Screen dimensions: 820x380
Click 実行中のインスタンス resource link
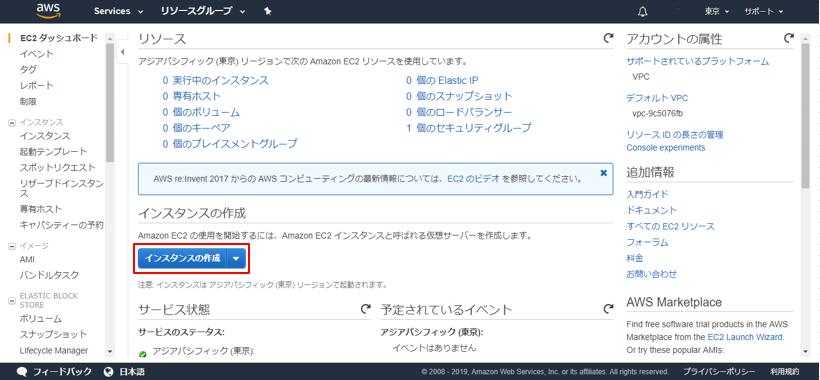(221, 80)
